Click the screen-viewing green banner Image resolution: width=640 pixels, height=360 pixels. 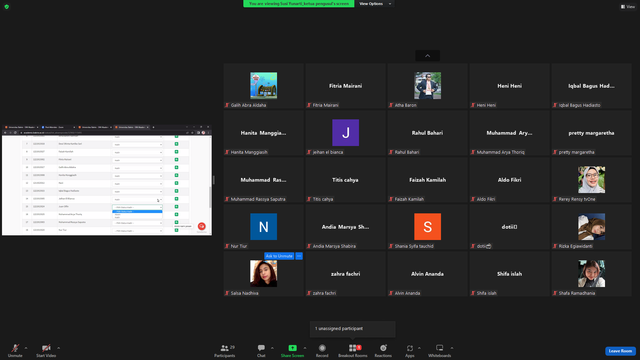(x=299, y=4)
